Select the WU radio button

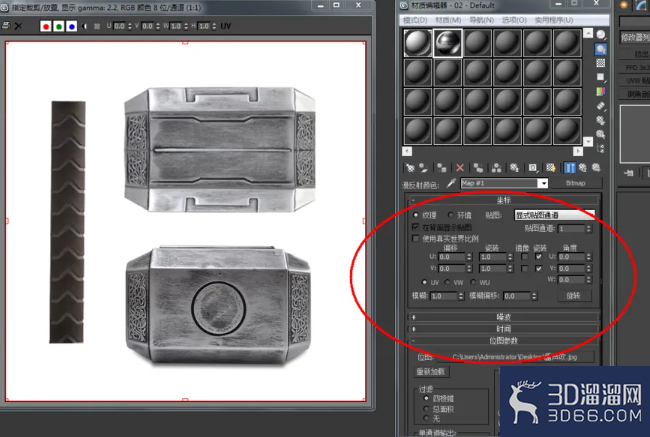coord(473,282)
